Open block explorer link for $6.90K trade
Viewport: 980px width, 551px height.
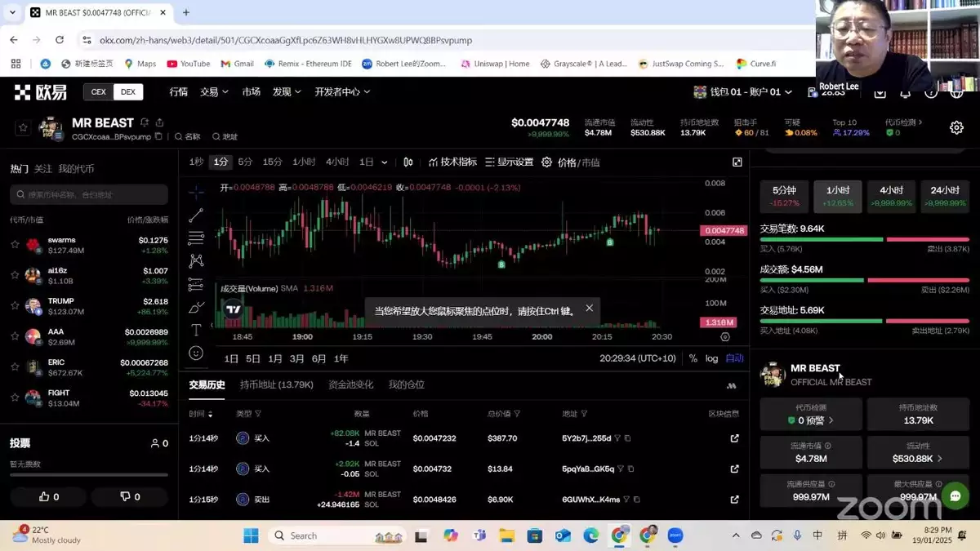(734, 499)
